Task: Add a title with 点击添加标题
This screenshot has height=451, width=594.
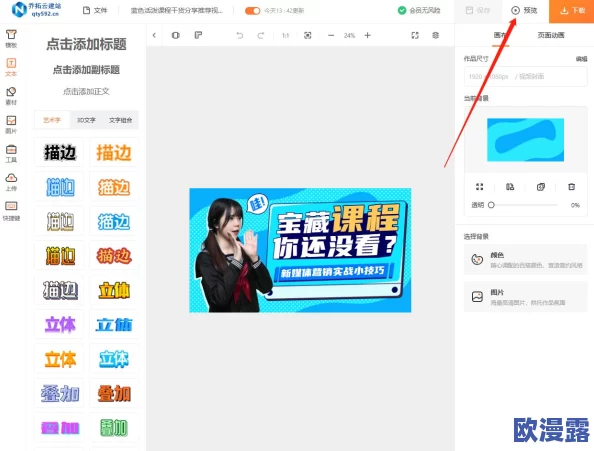Action: tap(86, 44)
